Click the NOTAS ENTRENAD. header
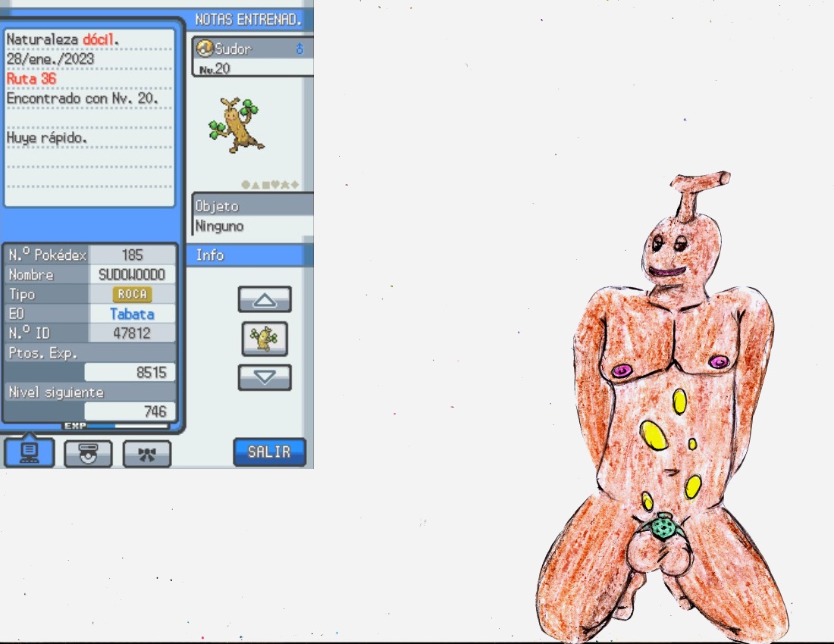Screen dimensions: 834x644 click(x=249, y=20)
